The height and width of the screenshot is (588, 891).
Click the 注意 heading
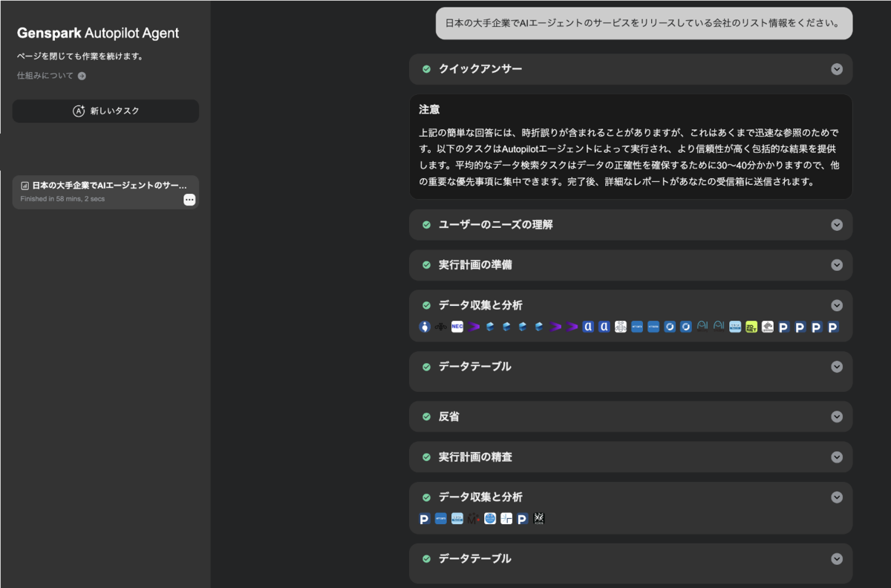coord(429,110)
